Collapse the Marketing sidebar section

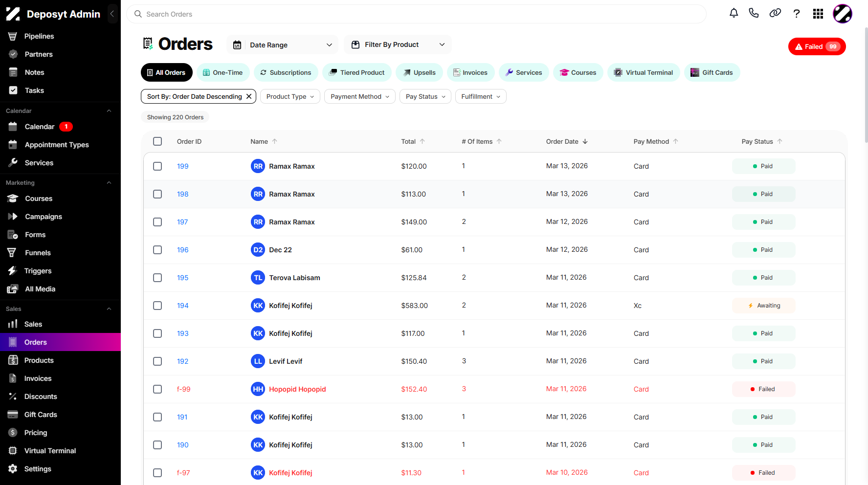[109, 183]
